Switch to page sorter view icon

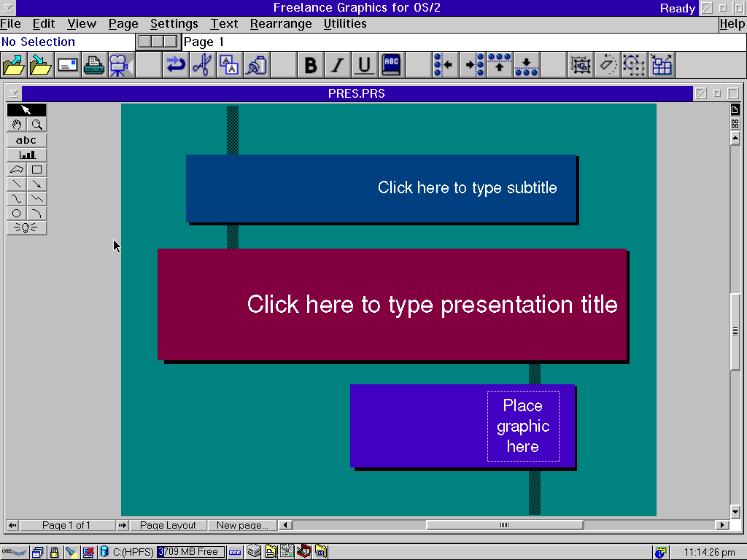click(735, 123)
